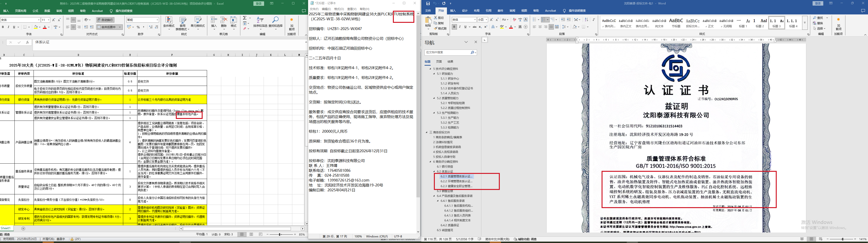Screen dimensions: 868x243
Task: Switch navigation pane to 页面 (Pages) tab
Action: point(439,62)
